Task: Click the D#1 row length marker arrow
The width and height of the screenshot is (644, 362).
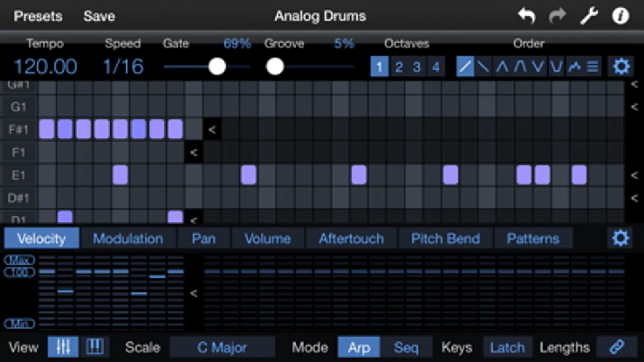Action: pyautogui.click(x=634, y=197)
